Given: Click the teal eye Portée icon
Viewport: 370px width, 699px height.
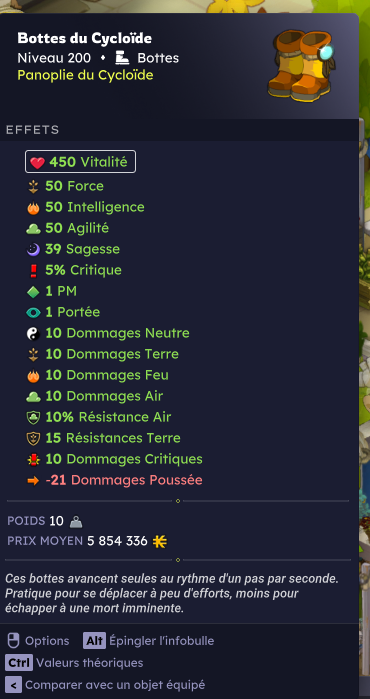Looking at the screenshot, I should (x=33, y=313).
